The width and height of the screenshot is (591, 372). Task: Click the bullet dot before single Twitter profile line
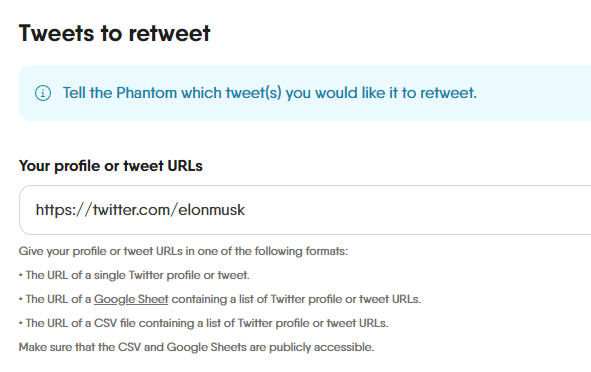coord(21,276)
